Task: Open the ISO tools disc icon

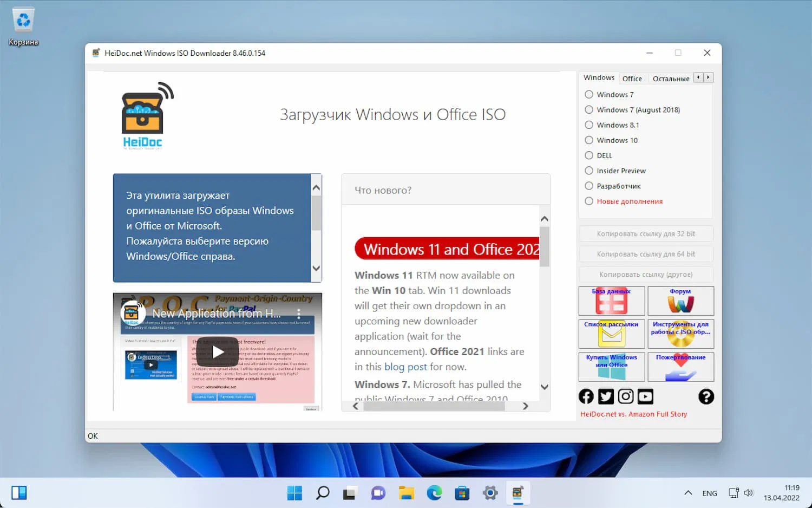Action: pyautogui.click(x=680, y=334)
